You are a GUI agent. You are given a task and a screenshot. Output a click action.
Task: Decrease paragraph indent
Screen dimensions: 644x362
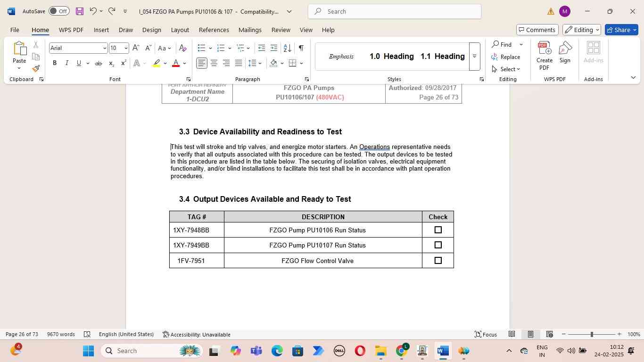click(262, 48)
